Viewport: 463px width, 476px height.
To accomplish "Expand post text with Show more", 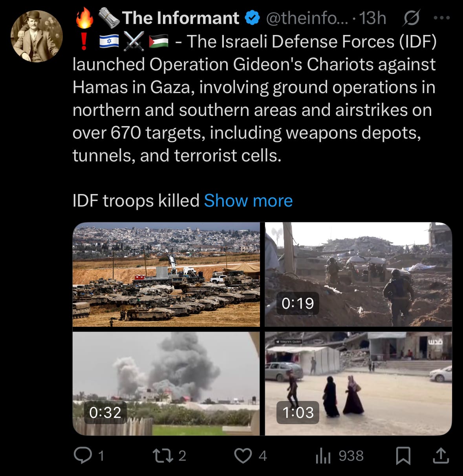I will (248, 201).
